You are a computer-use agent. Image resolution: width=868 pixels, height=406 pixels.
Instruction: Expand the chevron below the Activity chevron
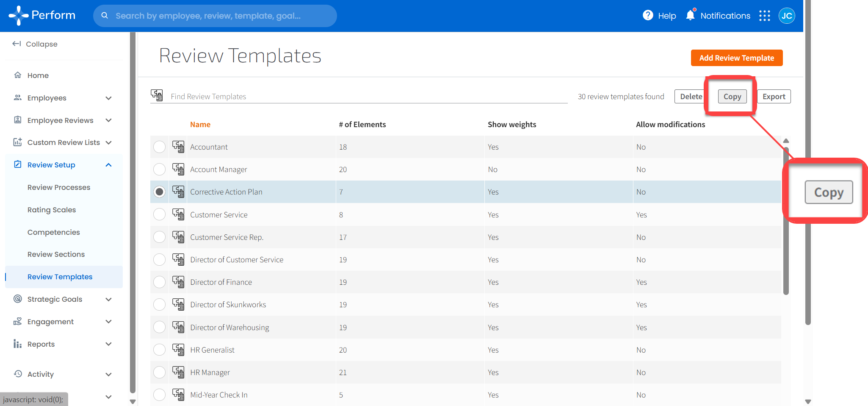point(108,397)
